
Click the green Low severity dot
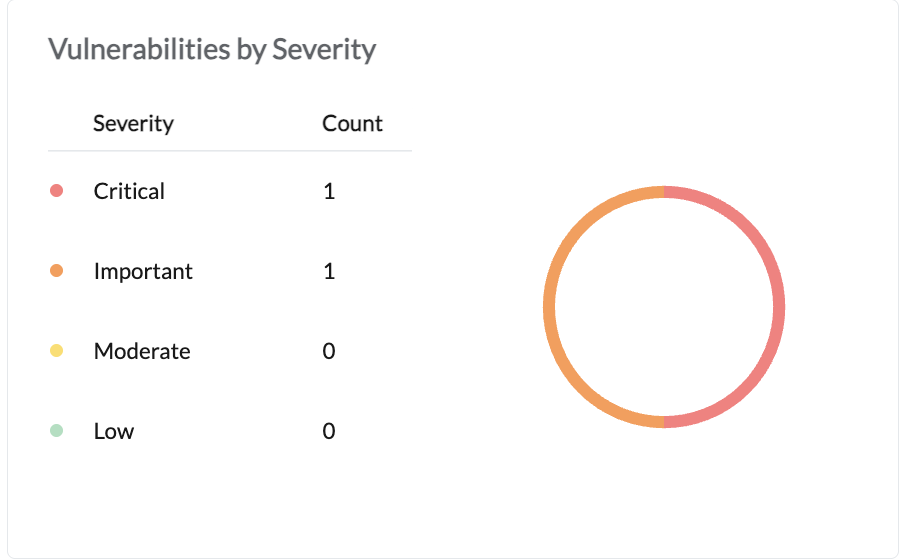pos(56,431)
